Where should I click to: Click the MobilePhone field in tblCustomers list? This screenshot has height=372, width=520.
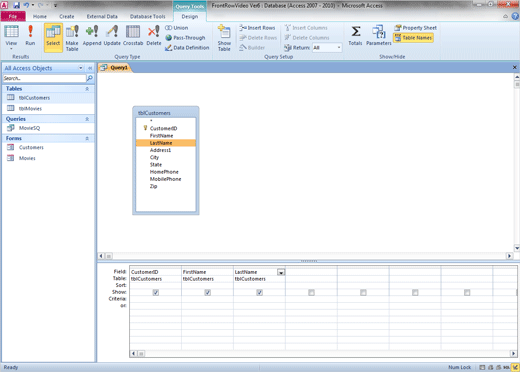pos(166,179)
